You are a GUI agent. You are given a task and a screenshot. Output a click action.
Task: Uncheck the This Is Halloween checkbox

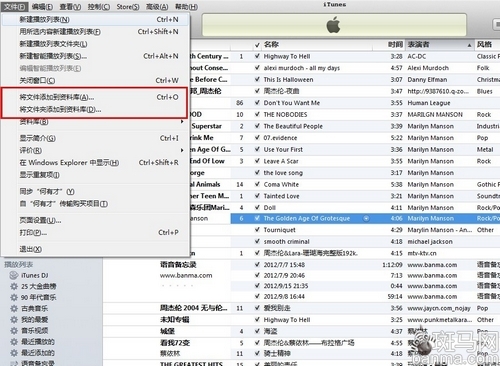click(x=257, y=79)
